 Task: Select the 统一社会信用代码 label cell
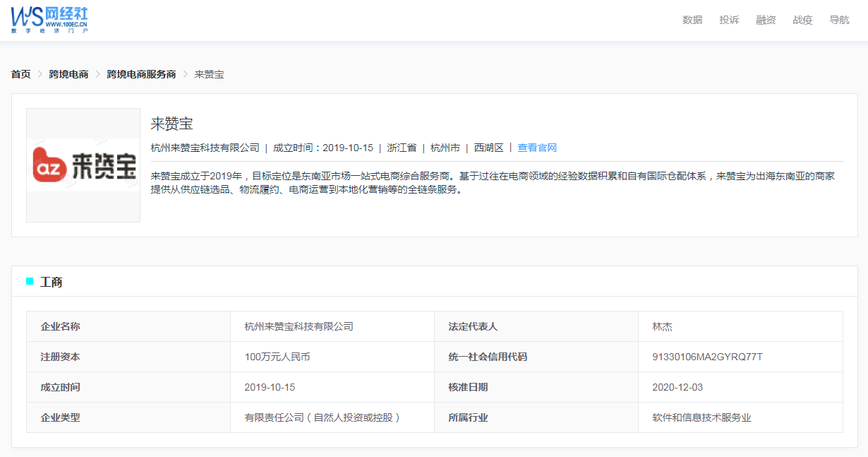(x=536, y=357)
